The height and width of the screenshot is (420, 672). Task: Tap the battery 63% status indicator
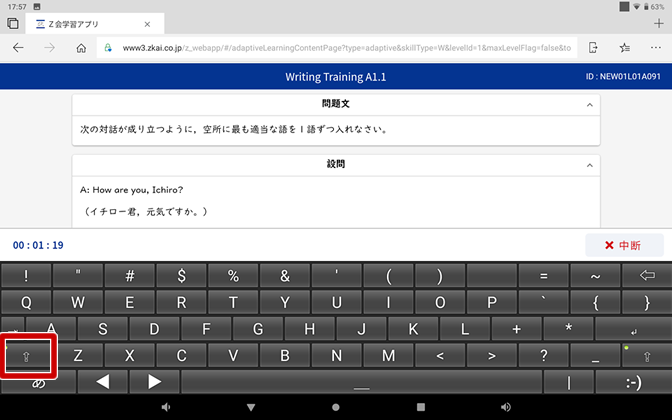pos(654,6)
